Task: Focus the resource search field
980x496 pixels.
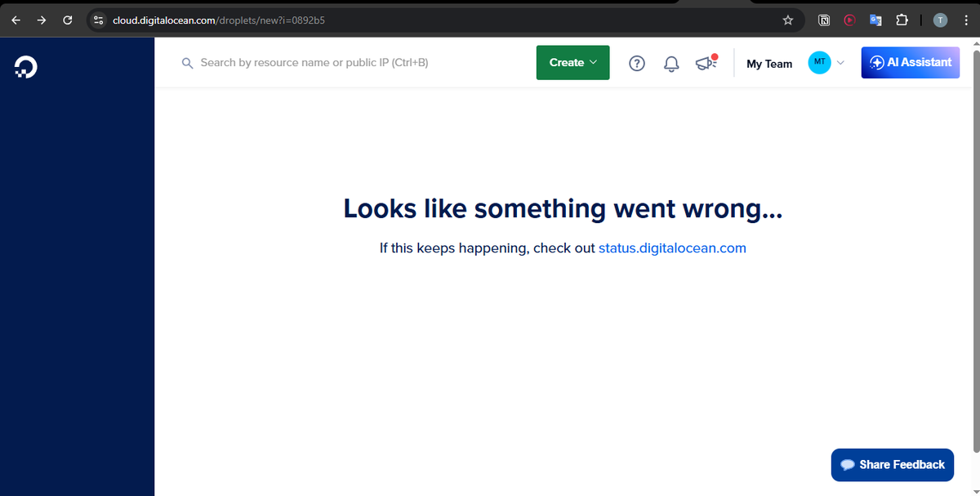Action: (351, 63)
